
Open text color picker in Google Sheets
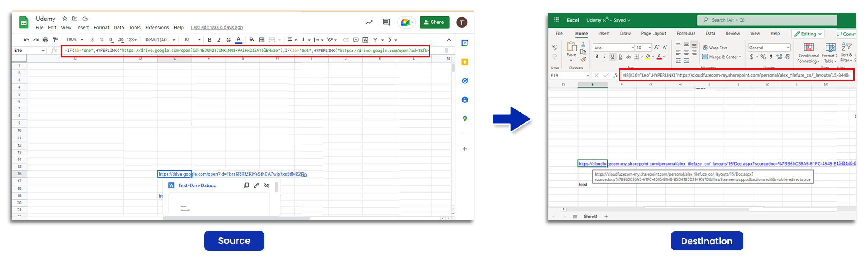coord(238,40)
